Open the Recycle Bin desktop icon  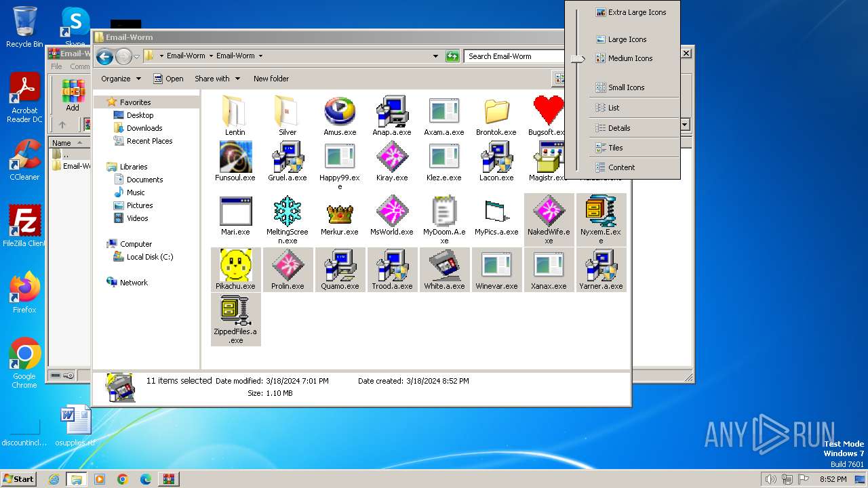coord(24,27)
